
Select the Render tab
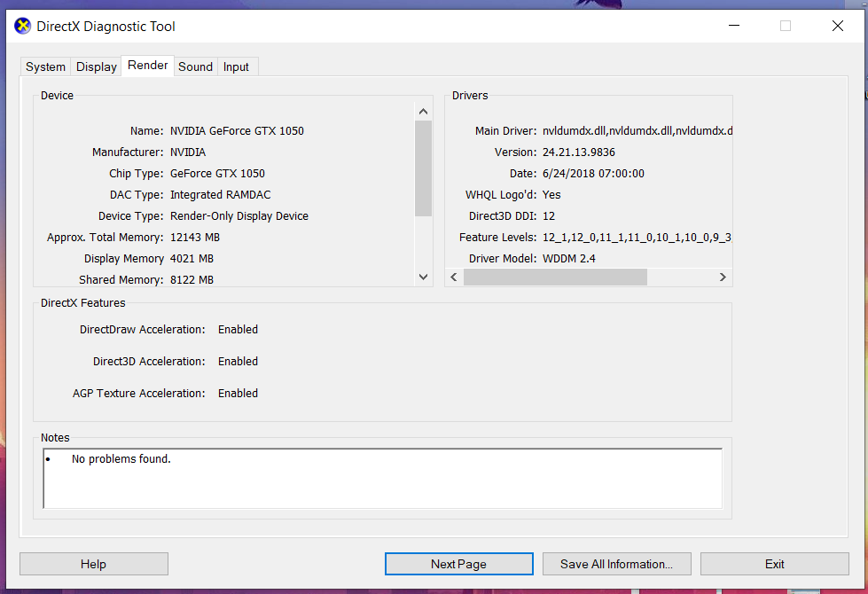pos(148,66)
